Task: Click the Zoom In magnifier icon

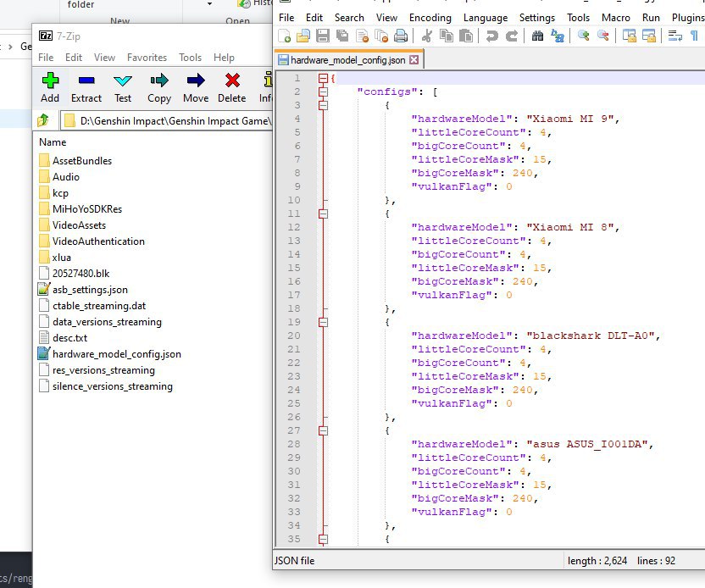Action: [584, 36]
